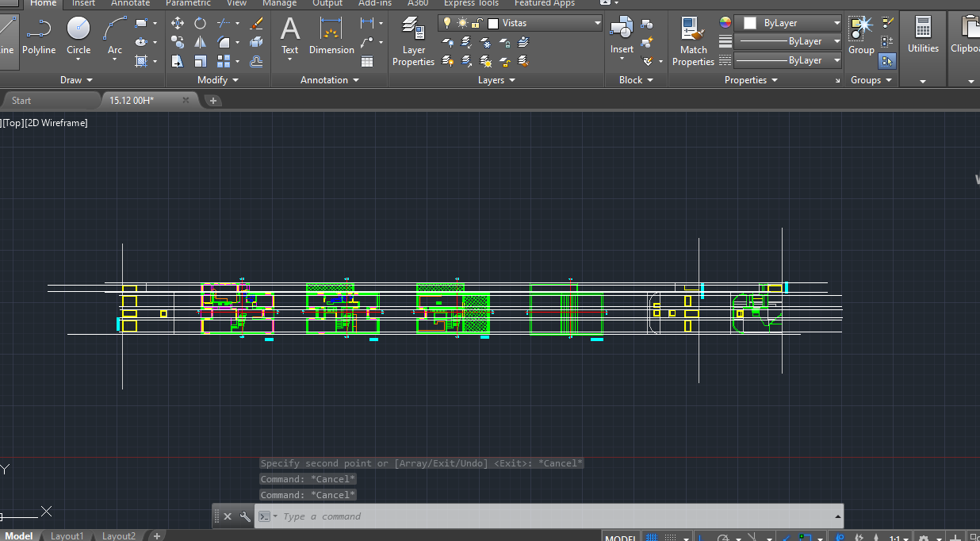Insert a Table from Annotation panel
980x541 pixels.
click(367, 61)
